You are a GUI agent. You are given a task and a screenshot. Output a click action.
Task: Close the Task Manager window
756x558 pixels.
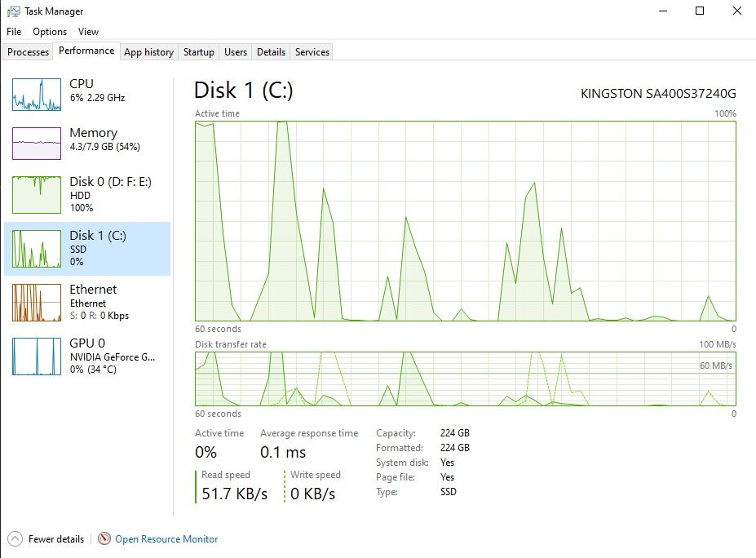(x=736, y=11)
